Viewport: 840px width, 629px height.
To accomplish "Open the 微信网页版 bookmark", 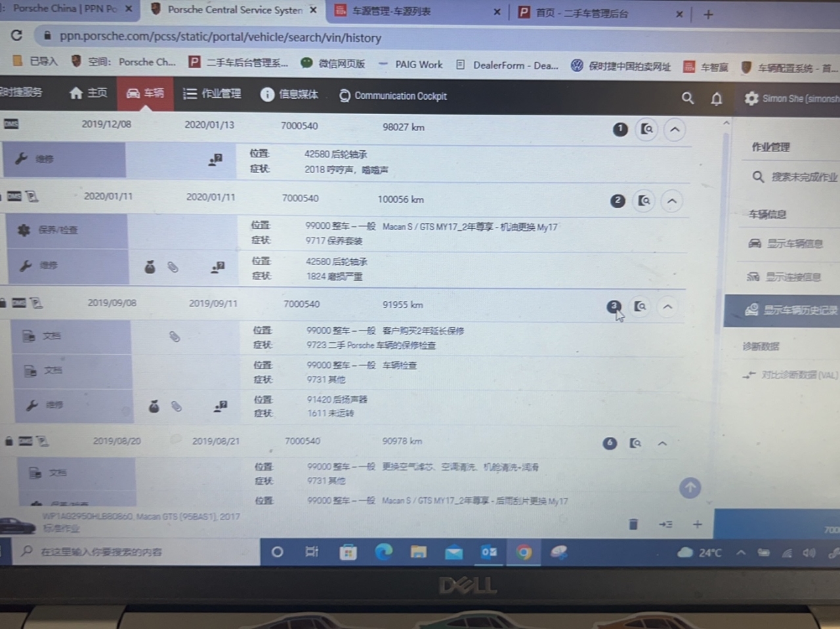I will pos(333,63).
